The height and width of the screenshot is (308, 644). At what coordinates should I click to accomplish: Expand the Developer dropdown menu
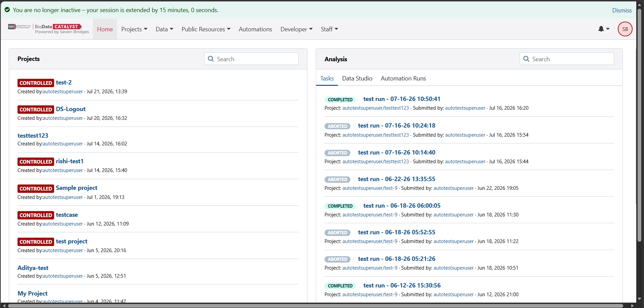coord(297,29)
